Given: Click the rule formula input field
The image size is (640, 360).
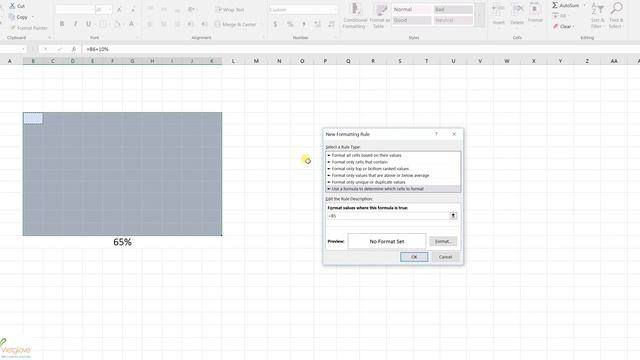Looking at the screenshot, I should (388, 216).
